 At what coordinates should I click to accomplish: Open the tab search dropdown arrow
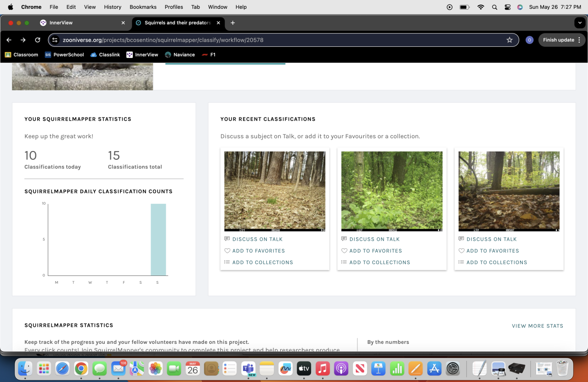click(579, 22)
